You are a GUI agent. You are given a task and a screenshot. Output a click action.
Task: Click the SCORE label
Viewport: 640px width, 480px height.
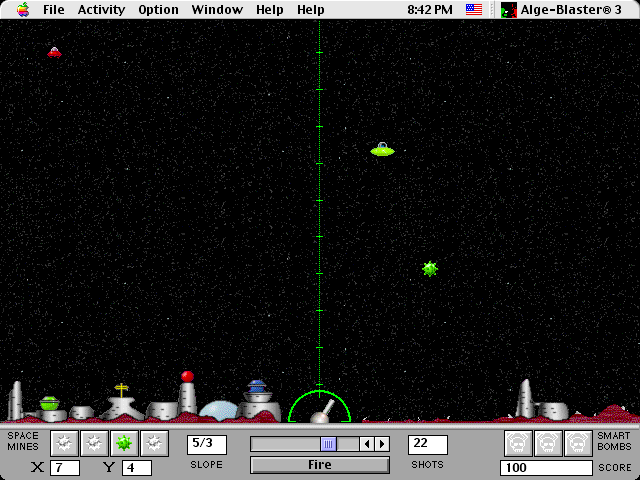coord(615,468)
